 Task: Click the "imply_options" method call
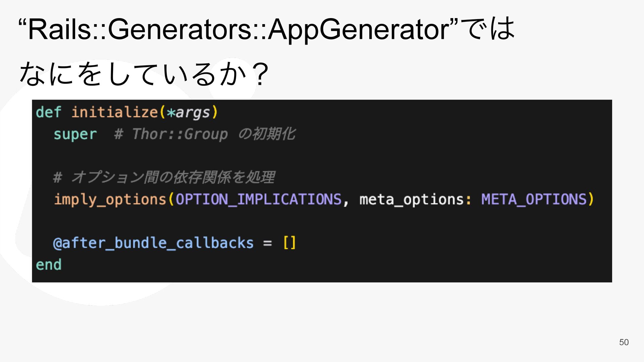coord(110,199)
